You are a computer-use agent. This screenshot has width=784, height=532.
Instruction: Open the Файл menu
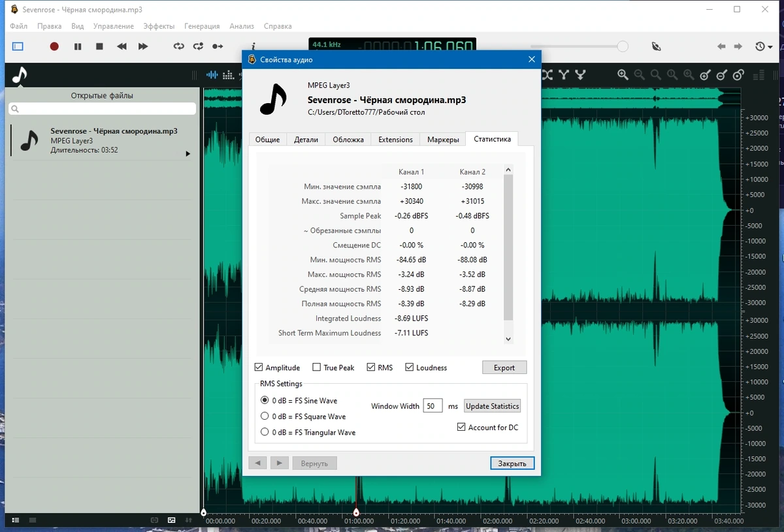(19, 26)
